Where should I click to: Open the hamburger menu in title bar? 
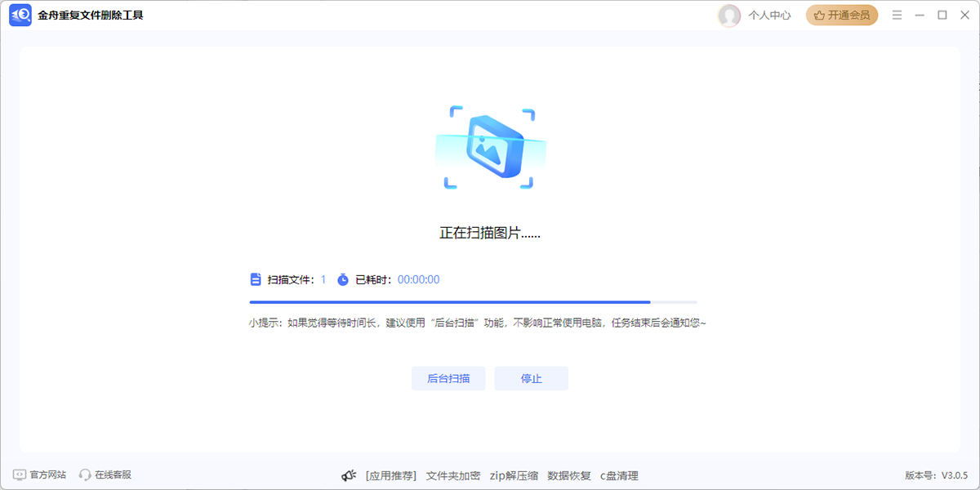tap(897, 15)
